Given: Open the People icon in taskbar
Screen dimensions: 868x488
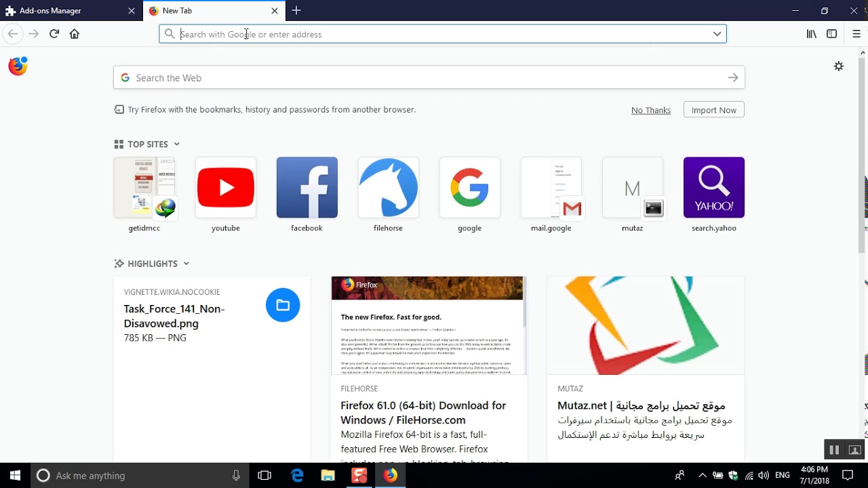Looking at the screenshot, I should tap(679, 475).
